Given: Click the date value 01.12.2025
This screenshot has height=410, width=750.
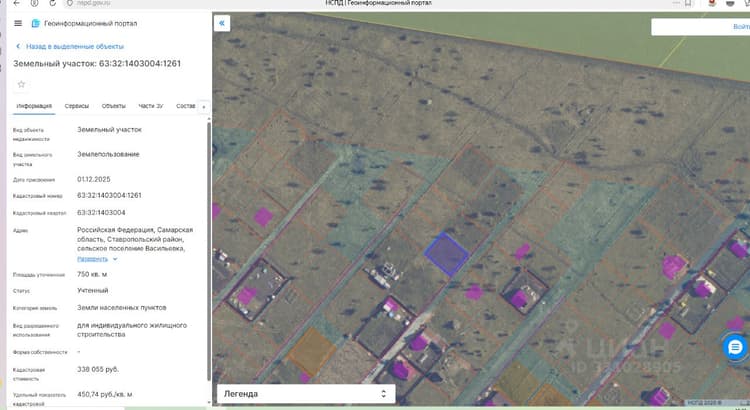Looking at the screenshot, I should point(94,179).
